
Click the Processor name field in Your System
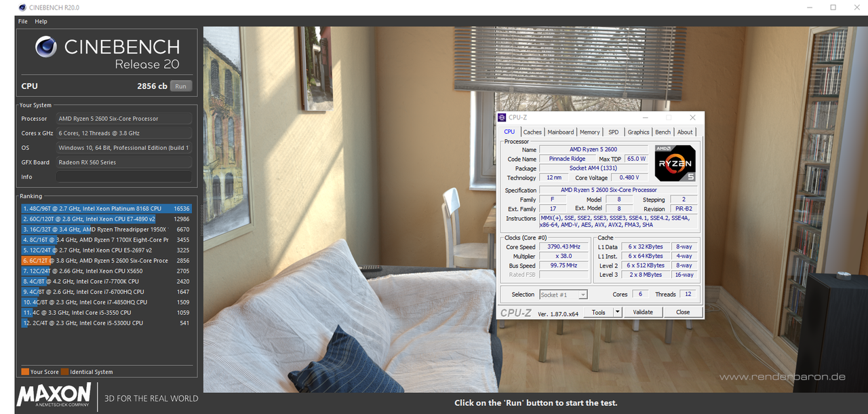pos(123,118)
